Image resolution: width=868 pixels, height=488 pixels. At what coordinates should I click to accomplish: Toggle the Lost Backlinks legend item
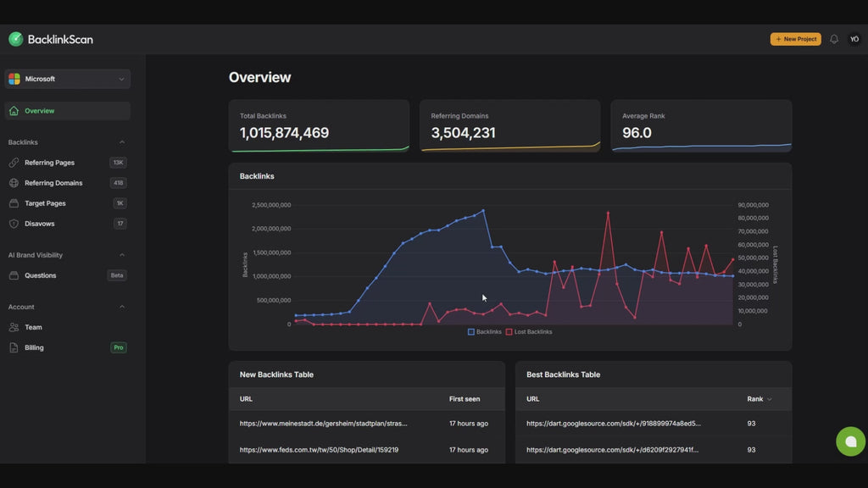coord(529,332)
